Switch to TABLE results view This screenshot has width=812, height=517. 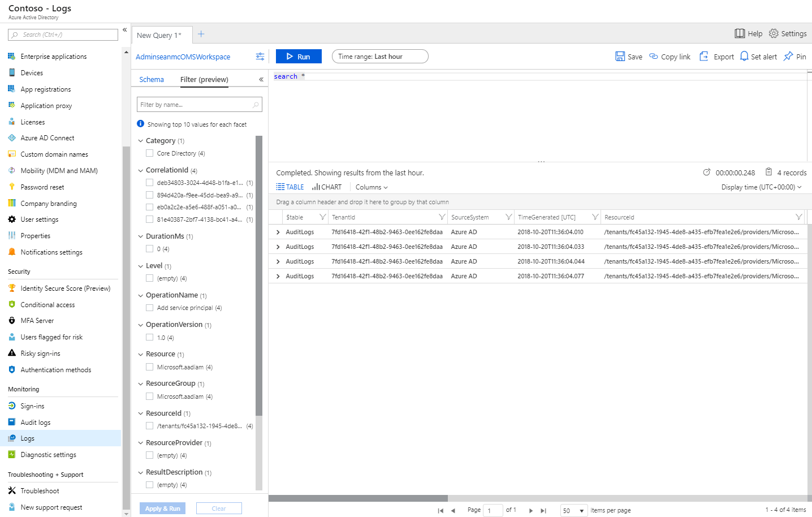coord(290,187)
